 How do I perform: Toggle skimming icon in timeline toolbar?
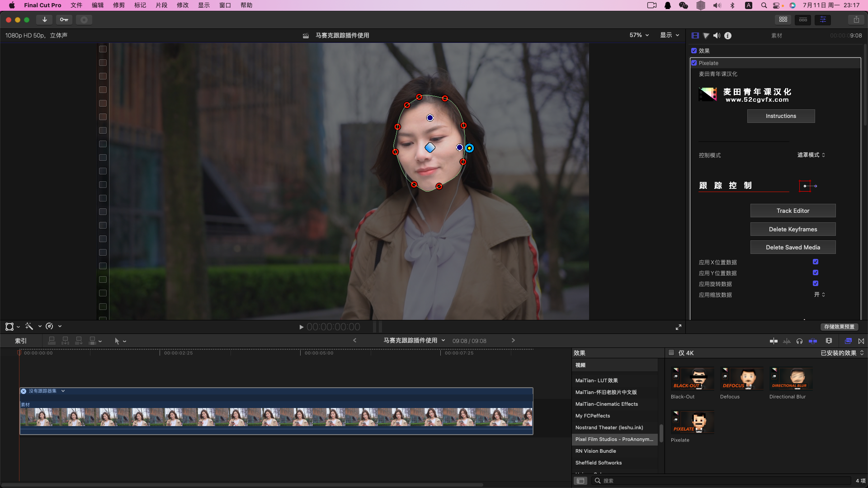(x=774, y=341)
